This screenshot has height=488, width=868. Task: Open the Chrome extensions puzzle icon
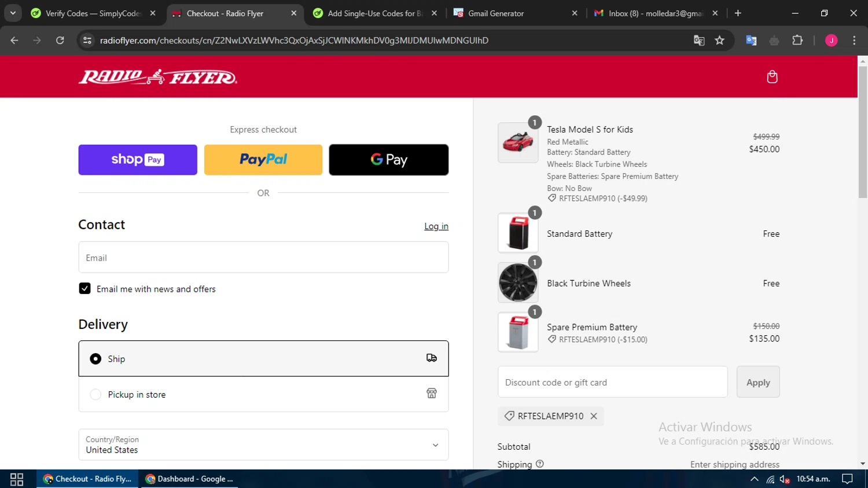click(x=797, y=40)
